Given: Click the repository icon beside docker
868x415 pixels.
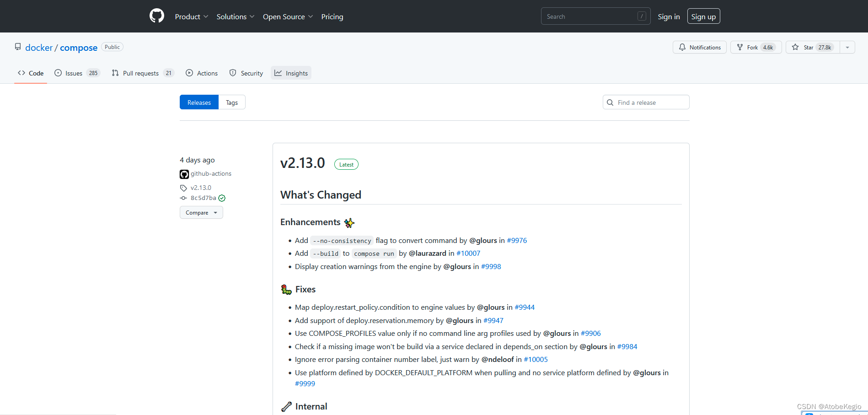Looking at the screenshot, I should pos(18,47).
